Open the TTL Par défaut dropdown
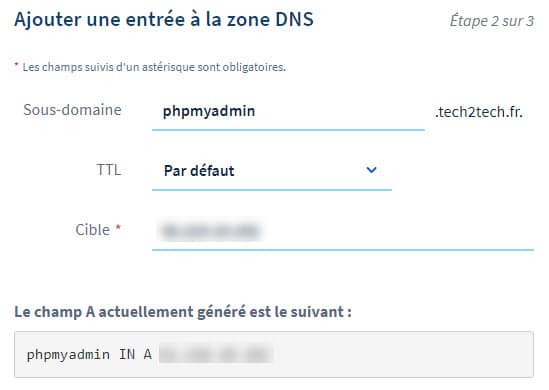The height and width of the screenshot is (390, 549). coord(272,171)
